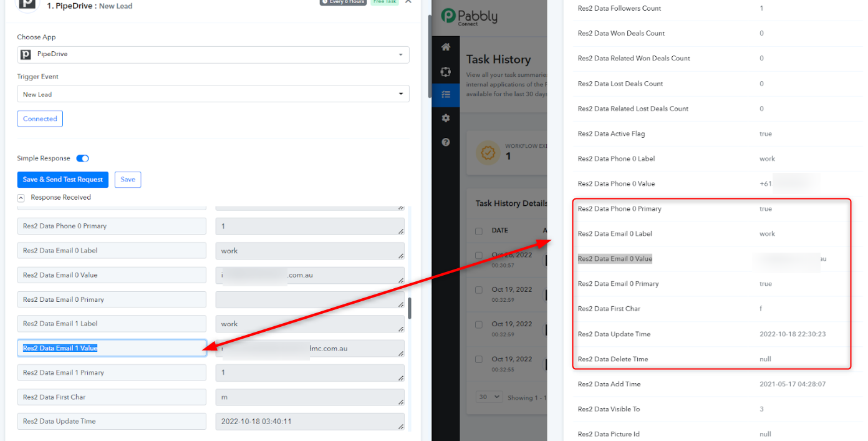The height and width of the screenshot is (441, 868).
Task: Click the First Char value field showing m
Action: pos(310,397)
